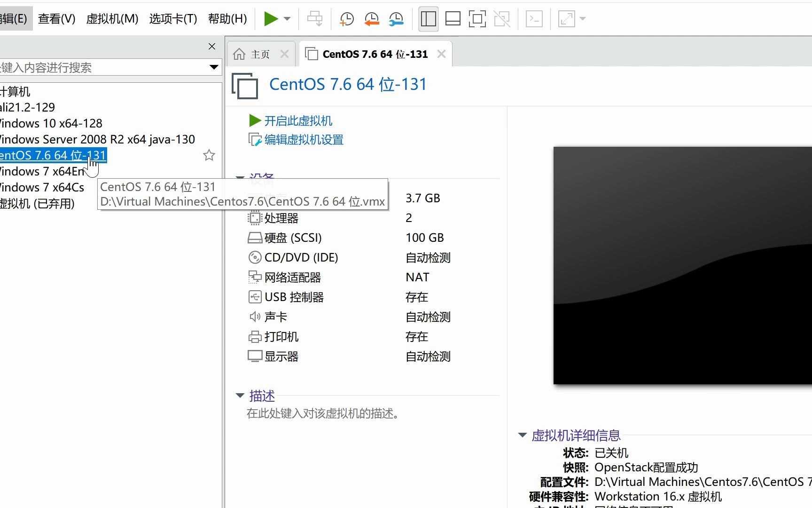Favorite the CentOS VM with the star icon
Image resolution: width=812 pixels, height=508 pixels.
click(209, 155)
